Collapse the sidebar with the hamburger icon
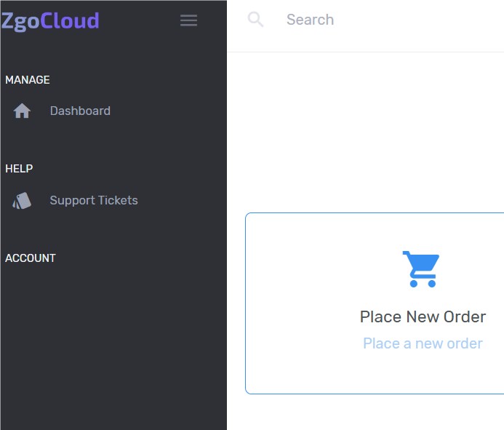Screen dimensions: 504x430 click(x=188, y=20)
